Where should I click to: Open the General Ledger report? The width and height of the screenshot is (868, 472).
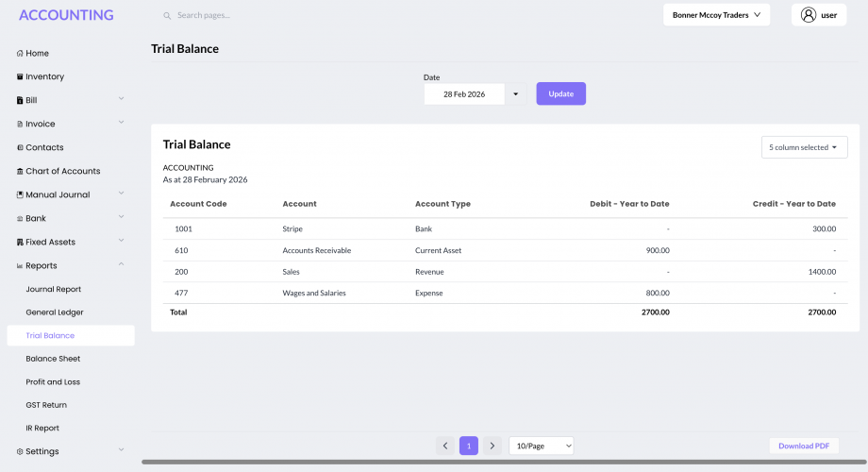coord(55,312)
